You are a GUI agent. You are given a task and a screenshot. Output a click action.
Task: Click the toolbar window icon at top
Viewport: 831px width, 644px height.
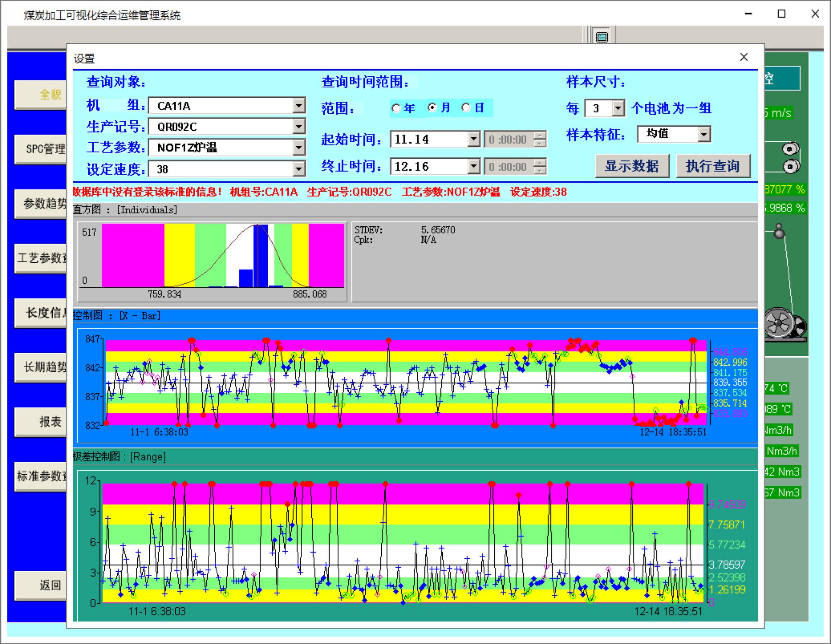[602, 37]
